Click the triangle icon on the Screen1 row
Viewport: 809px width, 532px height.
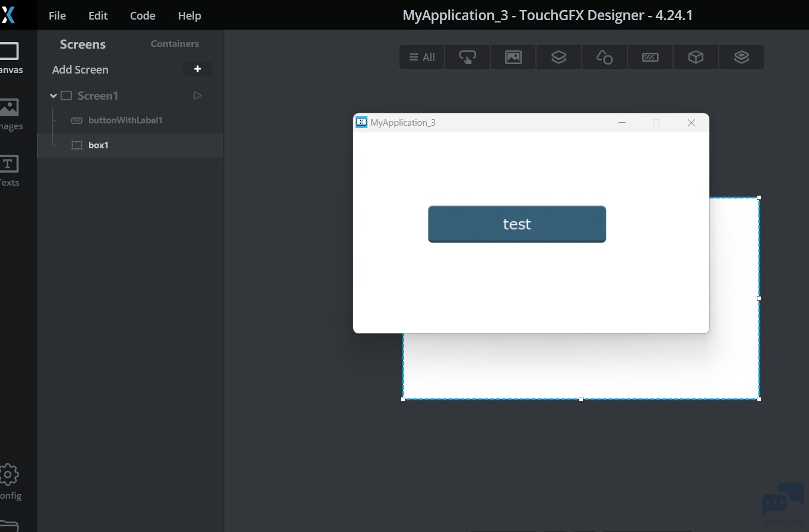(x=198, y=95)
